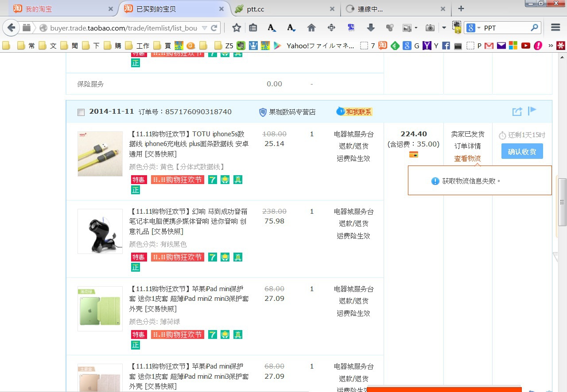Open the browser hamburger menu
Viewport: 567px width, 392px height.
(x=555, y=27)
